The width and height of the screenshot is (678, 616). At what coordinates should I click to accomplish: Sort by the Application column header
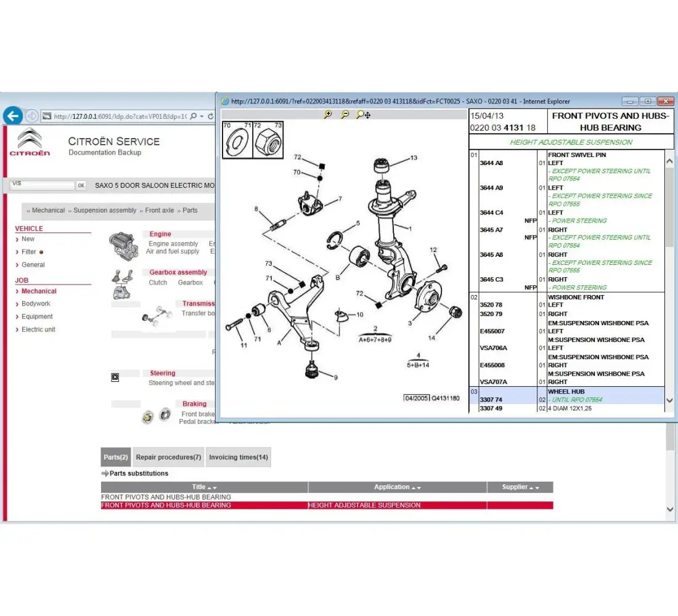(x=398, y=487)
